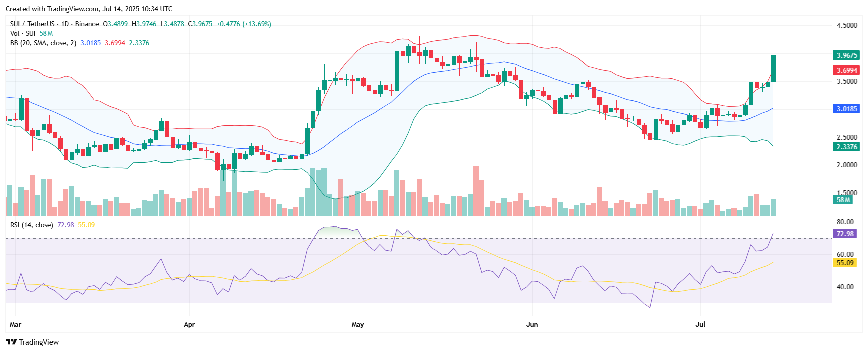This screenshot has height=352, width=868.
Task: Click the 80.00 RSI axis label
Action: click(x=845, y=222)
